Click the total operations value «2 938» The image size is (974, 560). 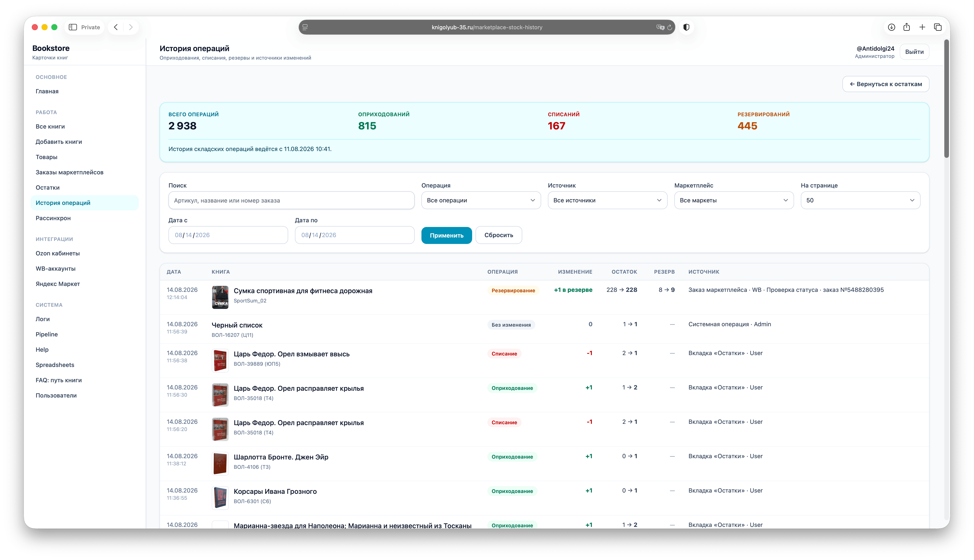(x=182, y=126)
